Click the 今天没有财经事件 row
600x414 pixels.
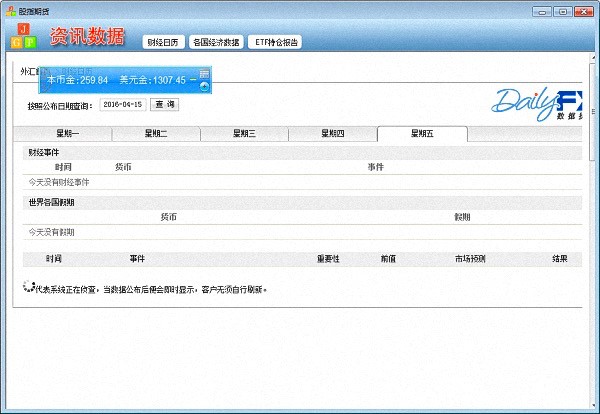[x=302, y=182]
